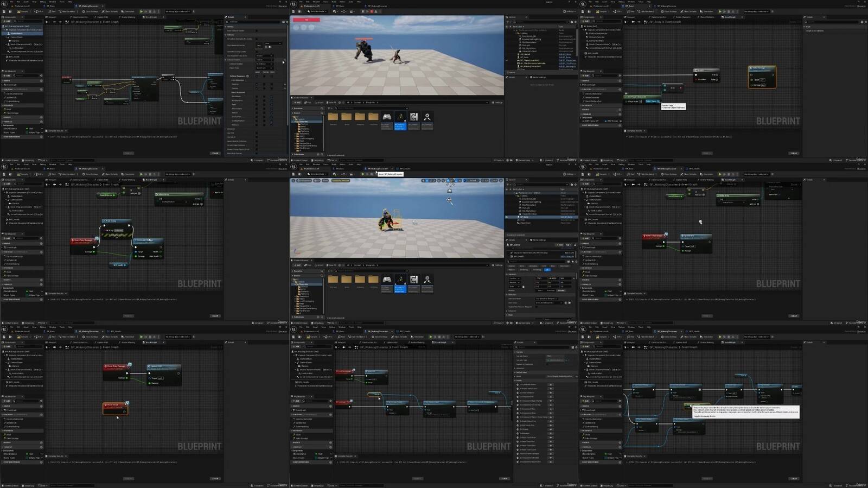The width and height of the screenshot is (868, 488).
Task: Open Class Settings in the top-left blueprint toolbar
Action: (x=90, y=11)
